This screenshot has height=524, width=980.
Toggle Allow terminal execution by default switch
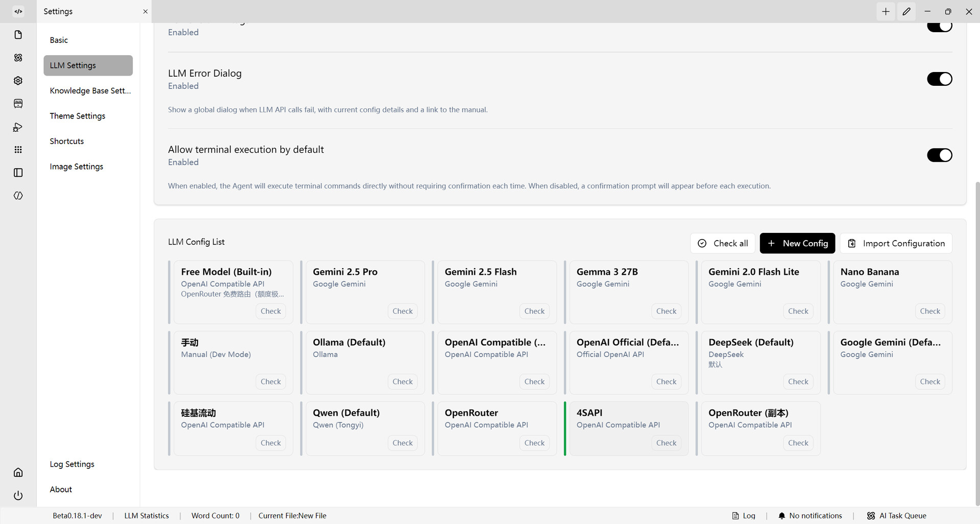(x=939, y=155)
